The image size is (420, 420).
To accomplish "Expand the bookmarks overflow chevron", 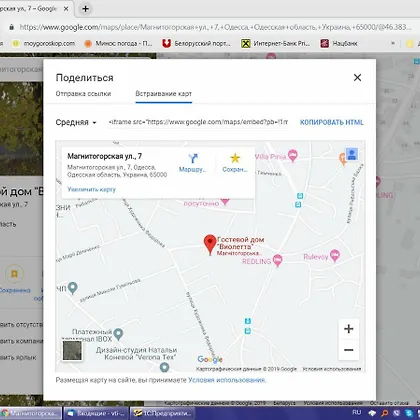I will 393,43.
